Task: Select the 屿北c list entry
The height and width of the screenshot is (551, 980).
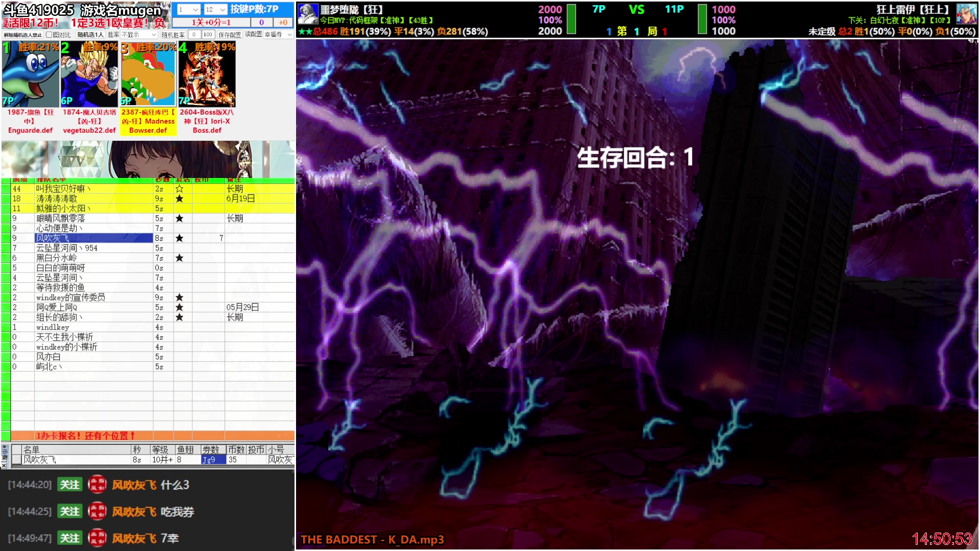Action: click(x=94, y=367)
